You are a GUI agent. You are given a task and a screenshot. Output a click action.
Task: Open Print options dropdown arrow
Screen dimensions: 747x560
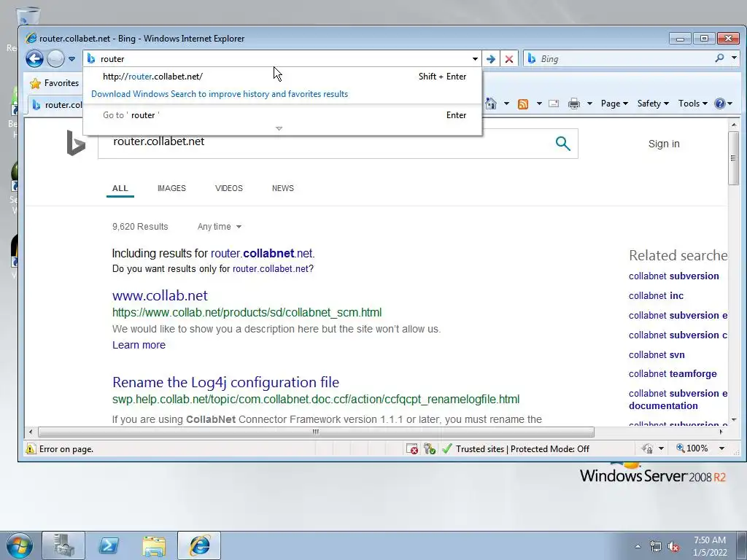(589, 104)
